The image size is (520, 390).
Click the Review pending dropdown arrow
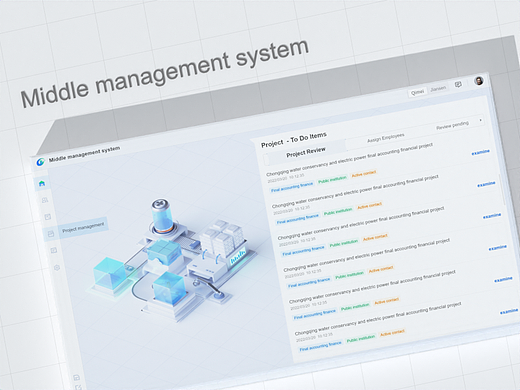(x=480, y=120)
